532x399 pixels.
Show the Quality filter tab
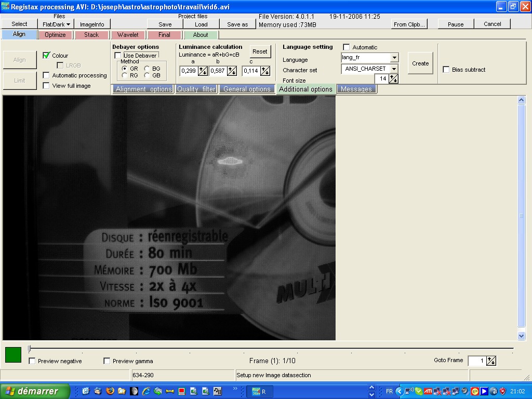(196, 89)
